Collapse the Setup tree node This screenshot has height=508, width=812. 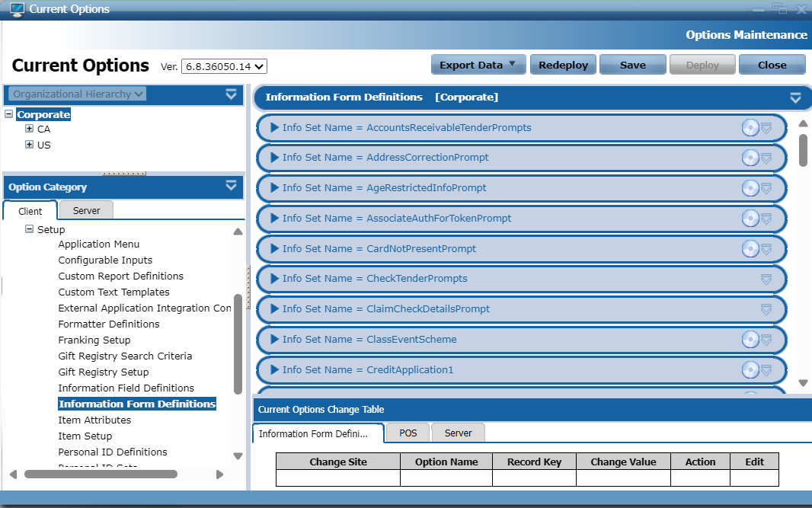click(29, 229)
